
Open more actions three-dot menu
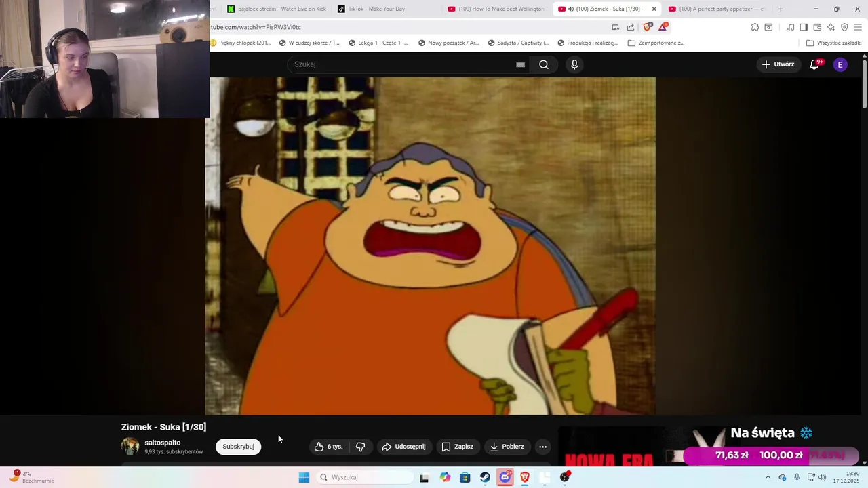[x=542, y=447]
